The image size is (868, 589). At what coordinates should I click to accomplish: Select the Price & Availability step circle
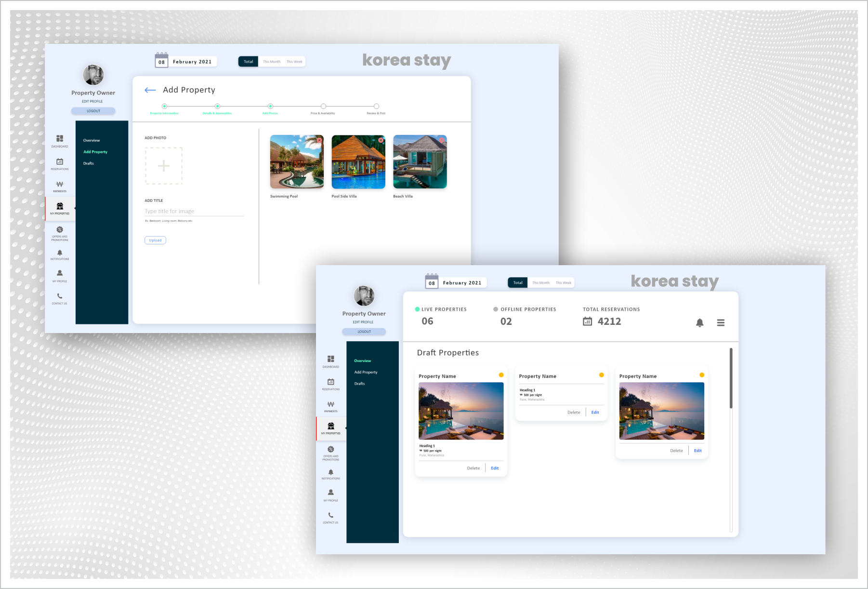323,106
